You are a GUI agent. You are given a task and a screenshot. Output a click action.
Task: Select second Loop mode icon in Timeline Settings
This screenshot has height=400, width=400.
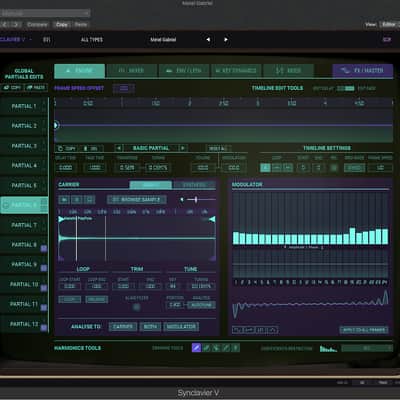(x=276, y=168)
